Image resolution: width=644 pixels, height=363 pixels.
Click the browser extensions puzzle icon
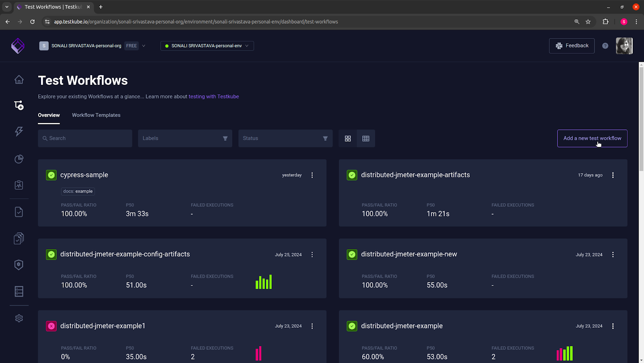coord(605,22)
